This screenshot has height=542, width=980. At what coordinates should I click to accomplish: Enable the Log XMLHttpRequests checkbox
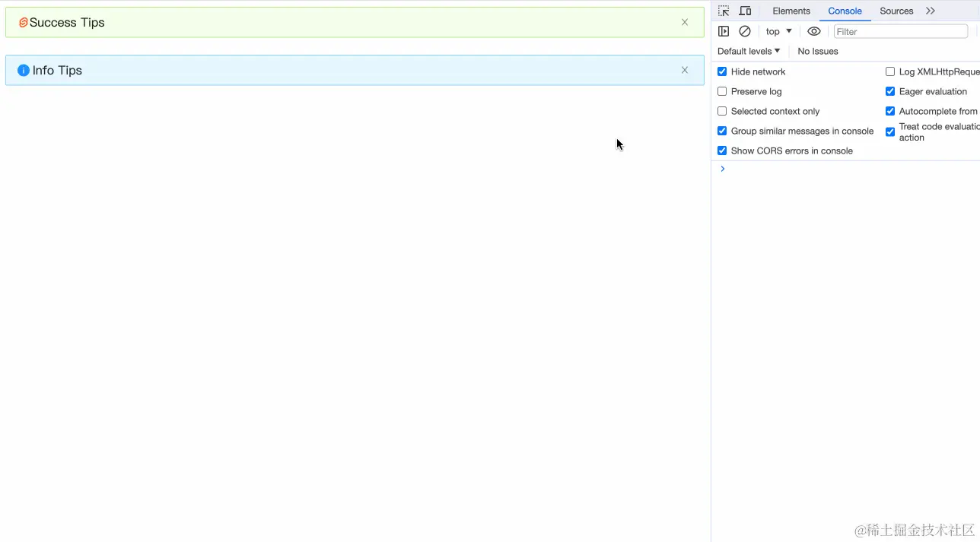pos(890,71)
